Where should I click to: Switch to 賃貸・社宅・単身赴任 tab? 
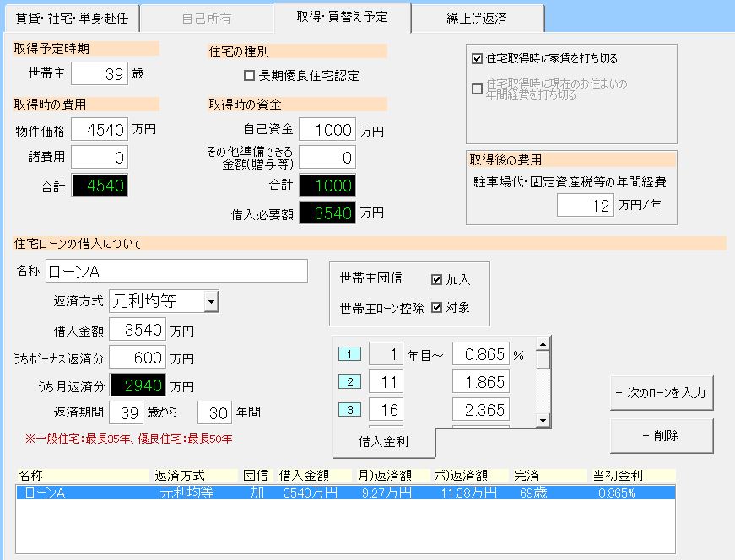coord(69,17)
